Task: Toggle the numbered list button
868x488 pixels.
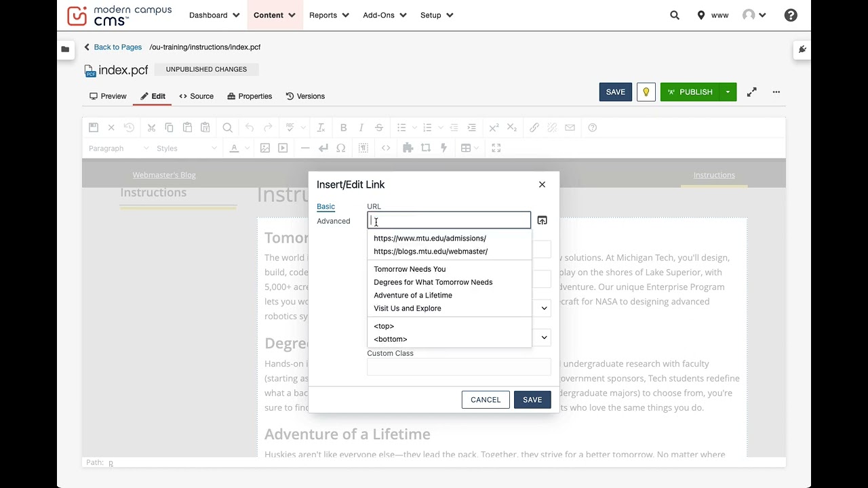Action: 427,127
